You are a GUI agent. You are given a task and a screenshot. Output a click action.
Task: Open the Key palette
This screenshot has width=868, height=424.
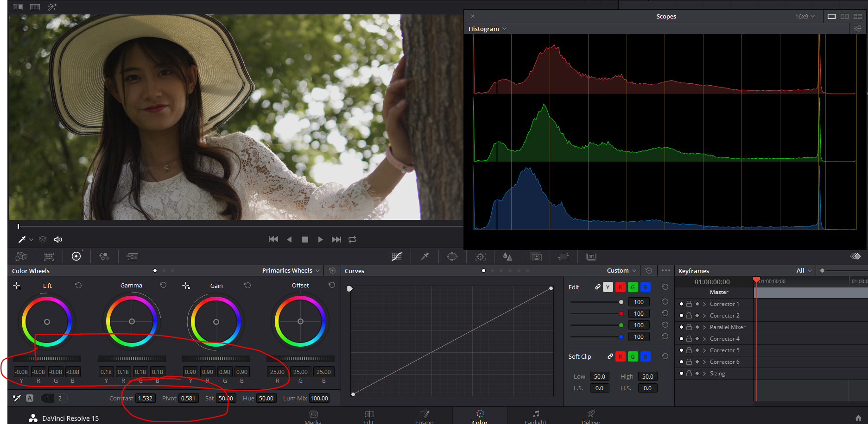click(536, 256)
